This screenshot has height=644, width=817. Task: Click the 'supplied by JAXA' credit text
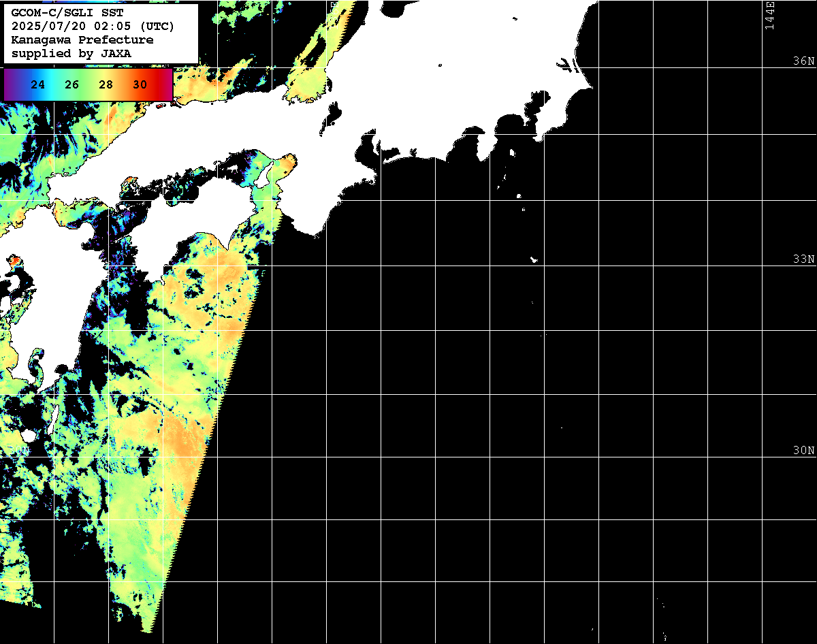tap(71, 53)
